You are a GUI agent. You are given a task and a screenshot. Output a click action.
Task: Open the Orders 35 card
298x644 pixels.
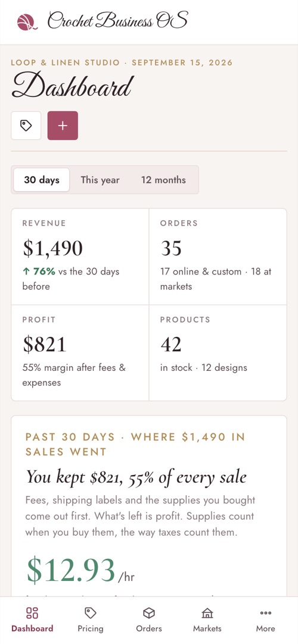(218, 257)
